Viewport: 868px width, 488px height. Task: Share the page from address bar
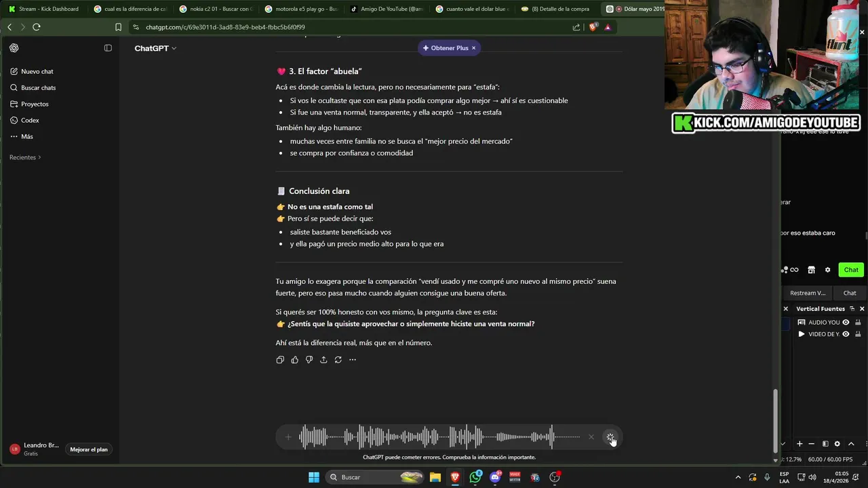tap(576, 27)
